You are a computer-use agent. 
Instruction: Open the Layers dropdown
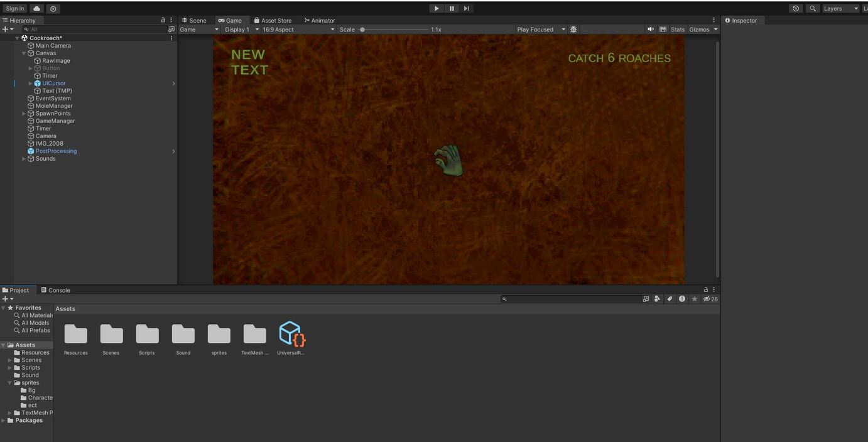click(x=840, y=9)
